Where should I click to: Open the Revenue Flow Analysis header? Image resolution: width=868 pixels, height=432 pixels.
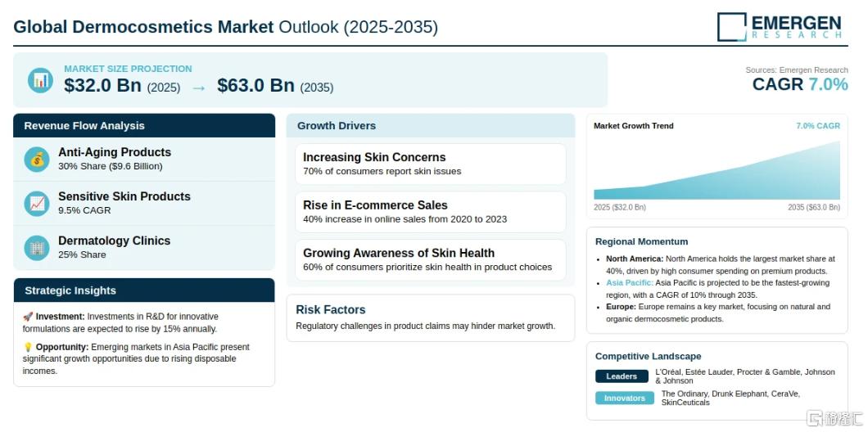pos(144,125)
